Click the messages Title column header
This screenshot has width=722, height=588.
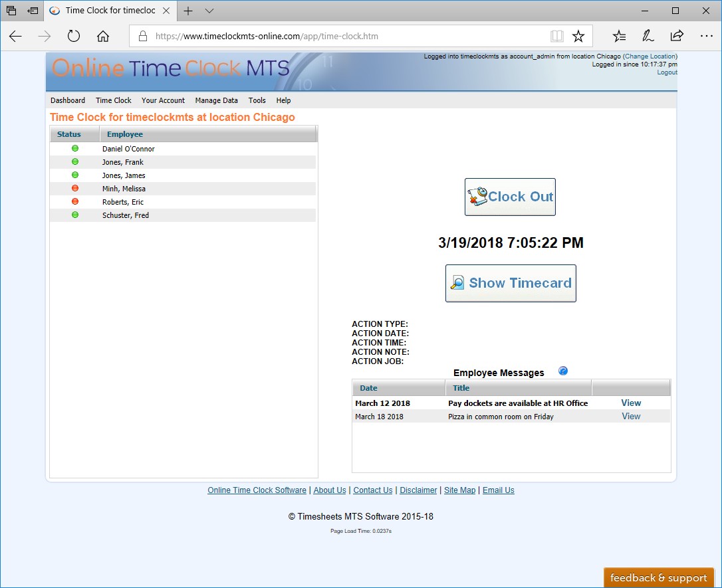click(x=519, y=388)
